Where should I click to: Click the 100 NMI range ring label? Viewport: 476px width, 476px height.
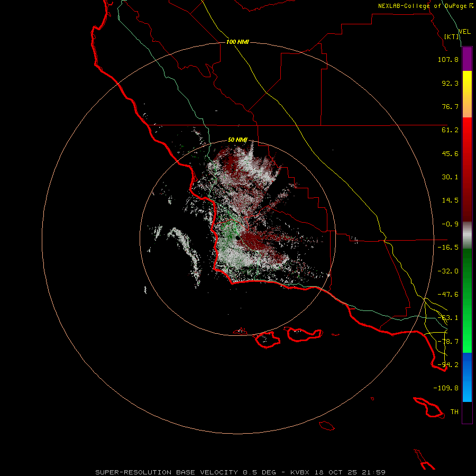237,42
